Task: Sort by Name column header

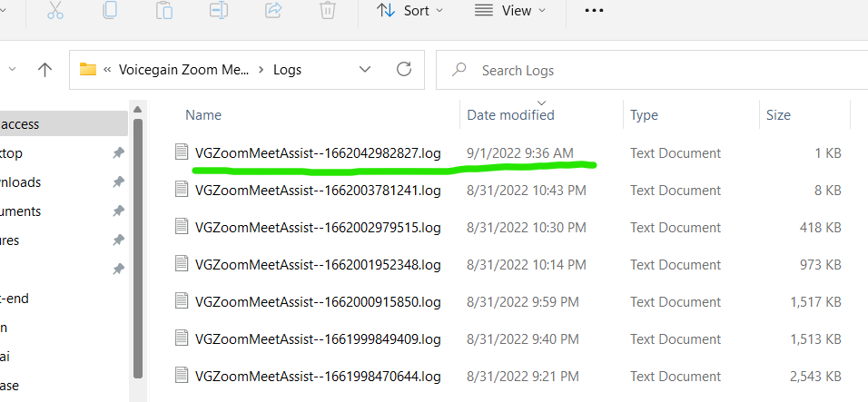Action: point(203,115)
